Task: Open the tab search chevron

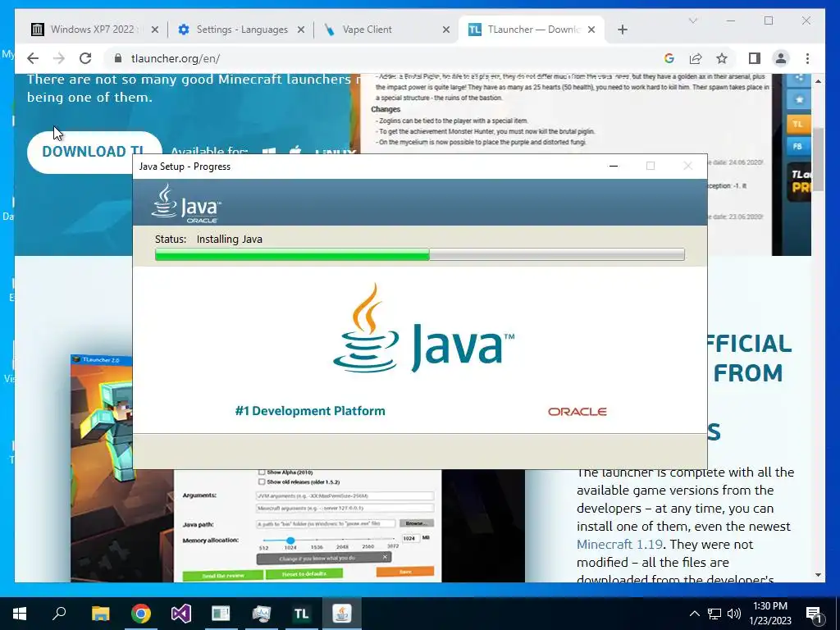Action: coord(692,21)
